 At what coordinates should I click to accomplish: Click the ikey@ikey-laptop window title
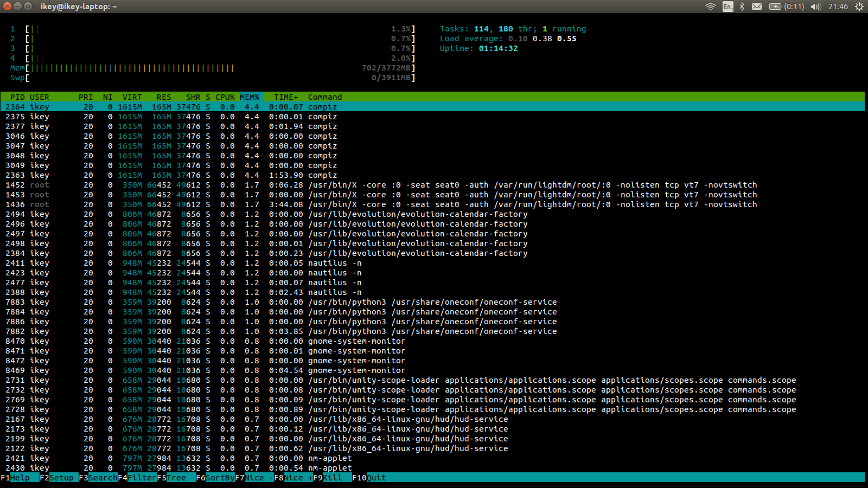pos(79,7)
